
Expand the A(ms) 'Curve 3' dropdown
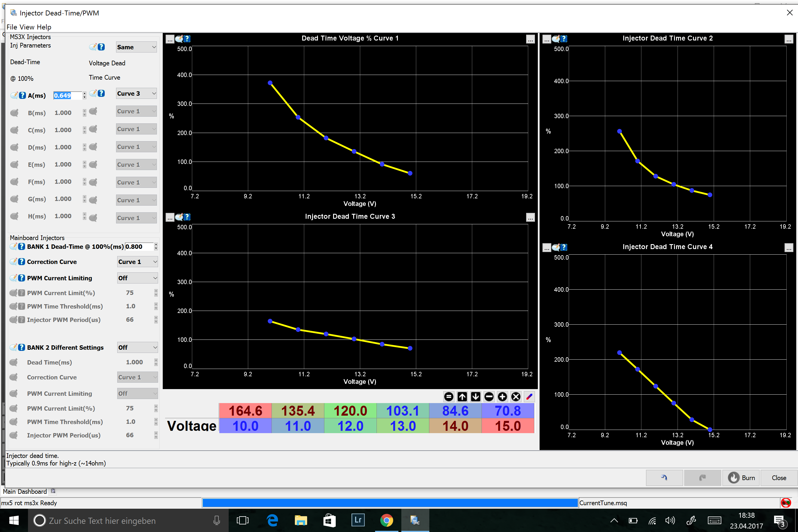tap(136, 94)
